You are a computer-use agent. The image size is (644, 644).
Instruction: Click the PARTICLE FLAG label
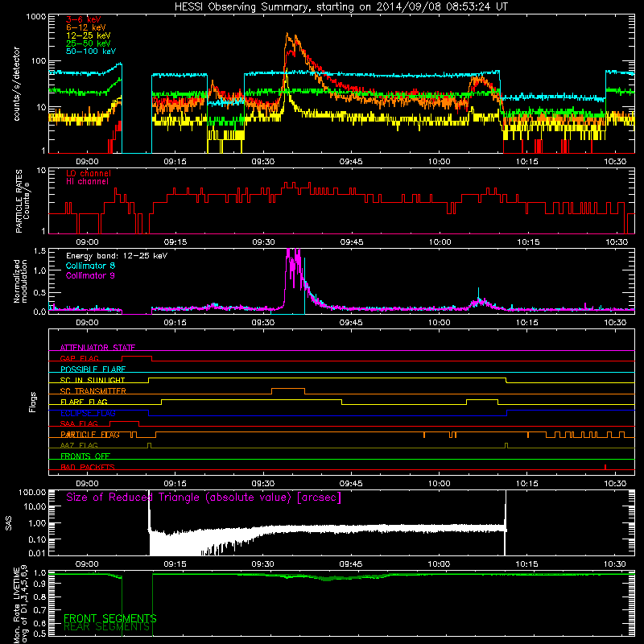90,435
